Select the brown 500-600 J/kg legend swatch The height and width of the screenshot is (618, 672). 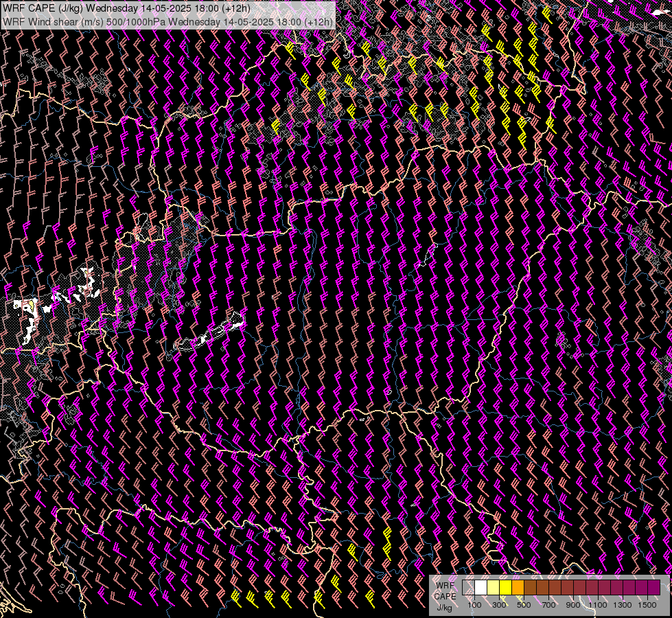tap(530, 587)
